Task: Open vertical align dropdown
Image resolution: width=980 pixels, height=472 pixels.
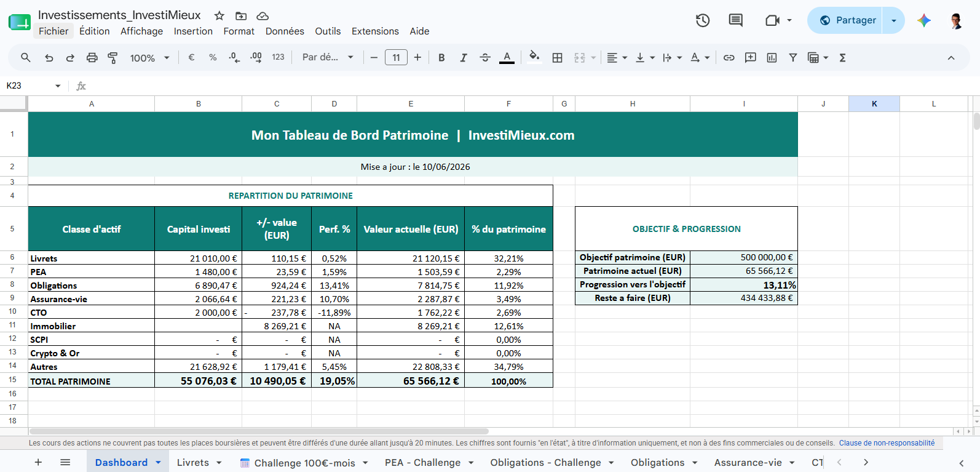Action: (x=645, y=57)
